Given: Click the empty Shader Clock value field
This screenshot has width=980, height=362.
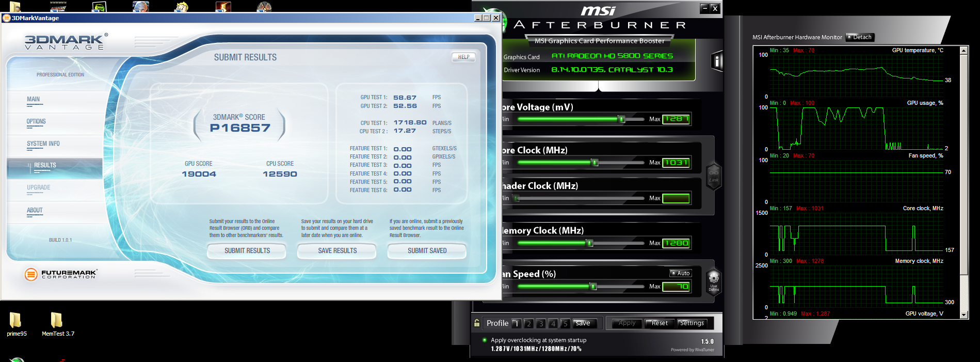Looking at the screenshot, I should [x=676, y=198].
